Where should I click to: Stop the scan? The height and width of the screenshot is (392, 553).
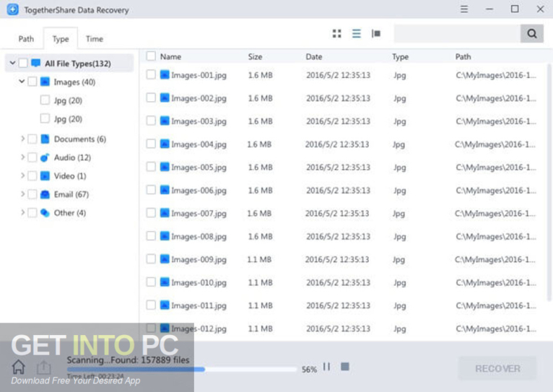pyautogui.click(x=345, y=367)
